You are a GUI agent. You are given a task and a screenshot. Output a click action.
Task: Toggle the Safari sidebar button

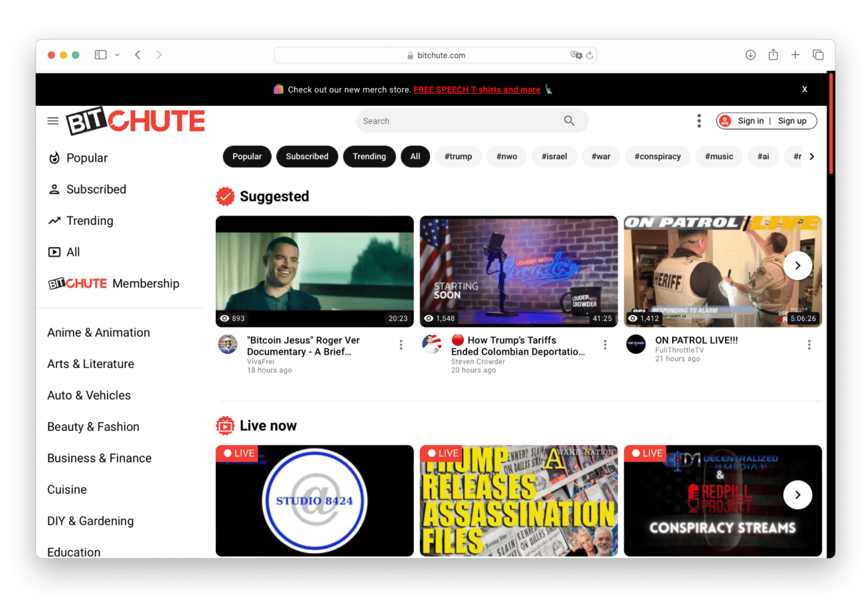coord(101,55)
